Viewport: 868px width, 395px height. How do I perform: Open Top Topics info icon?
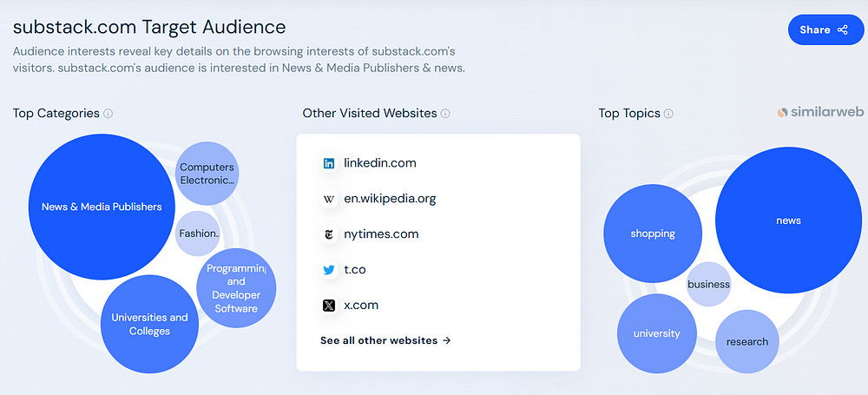[668, 114]
